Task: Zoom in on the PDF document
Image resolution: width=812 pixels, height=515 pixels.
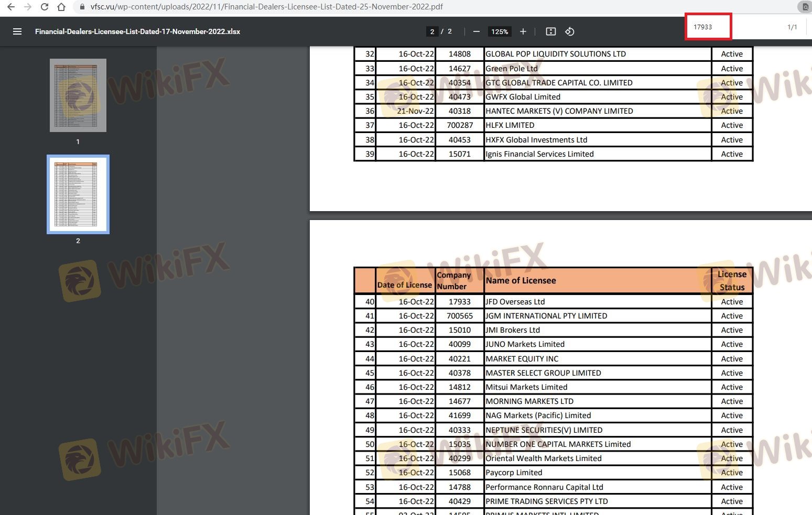Action: click(x=523, y=31)
